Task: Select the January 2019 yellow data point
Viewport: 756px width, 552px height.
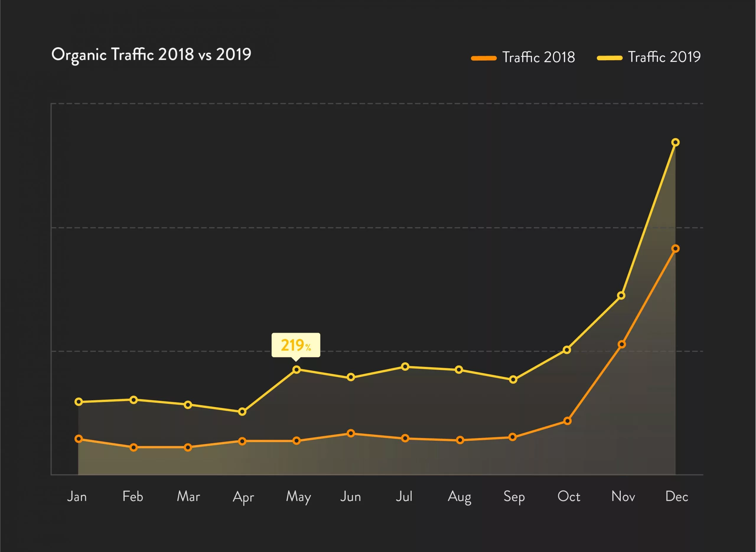Action: (x=79, y=402)
